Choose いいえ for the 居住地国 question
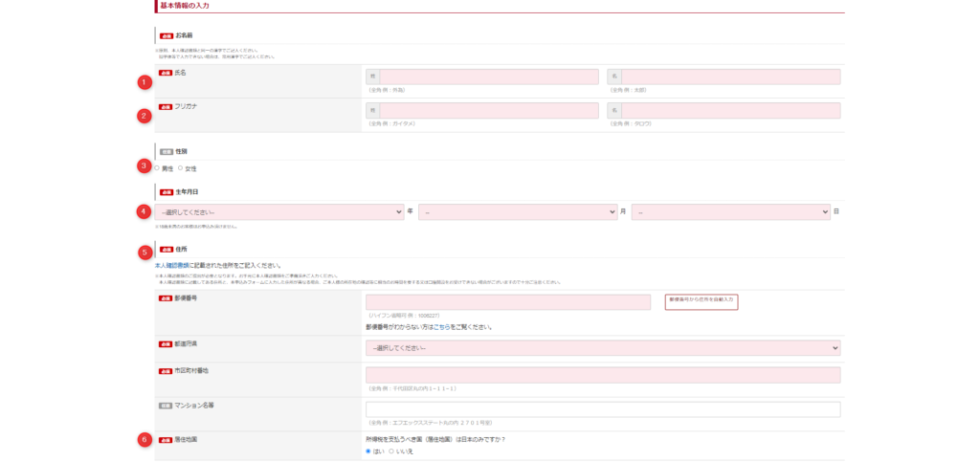The width and height of the screenshot is (980, 462). pos(391,451)
